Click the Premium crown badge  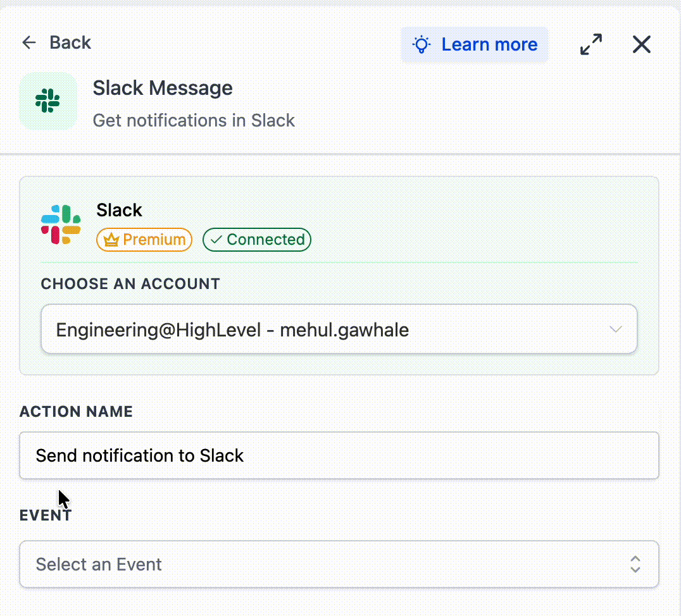tap(144, 240)
